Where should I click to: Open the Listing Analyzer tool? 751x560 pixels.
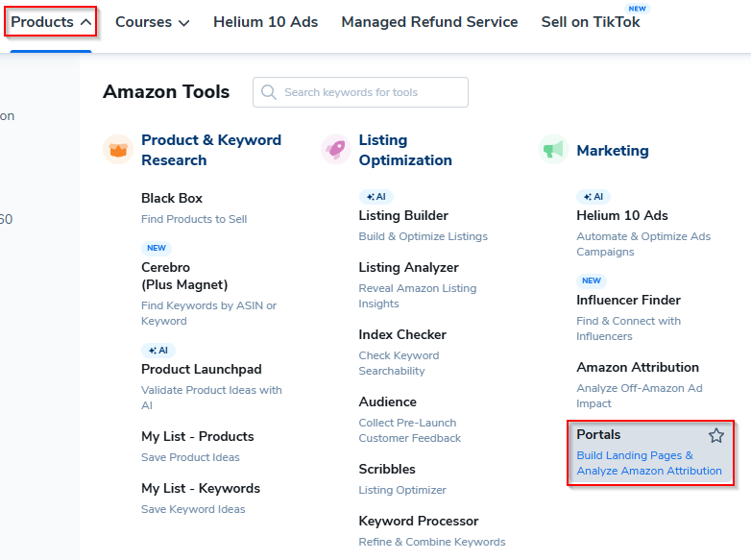[x=408, y=267]
